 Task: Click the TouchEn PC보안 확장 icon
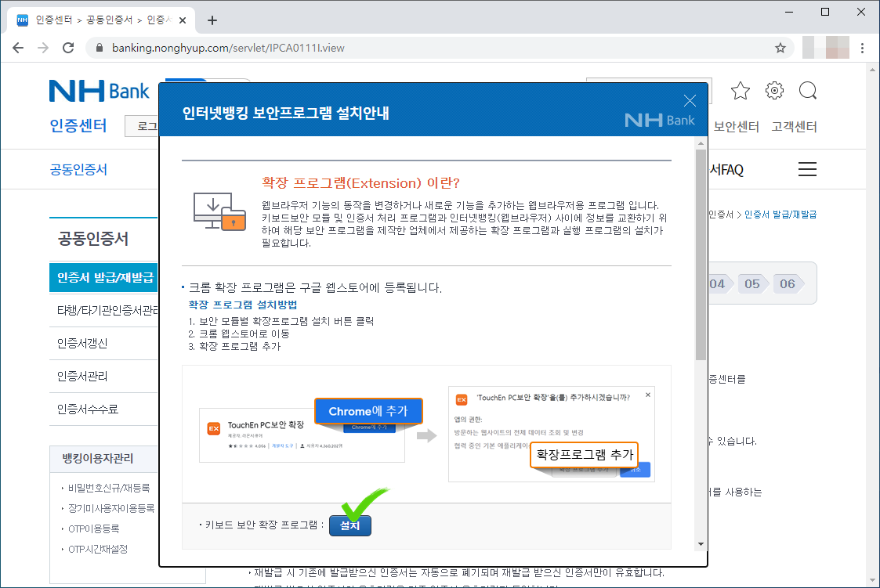click(x=214, y=429)
